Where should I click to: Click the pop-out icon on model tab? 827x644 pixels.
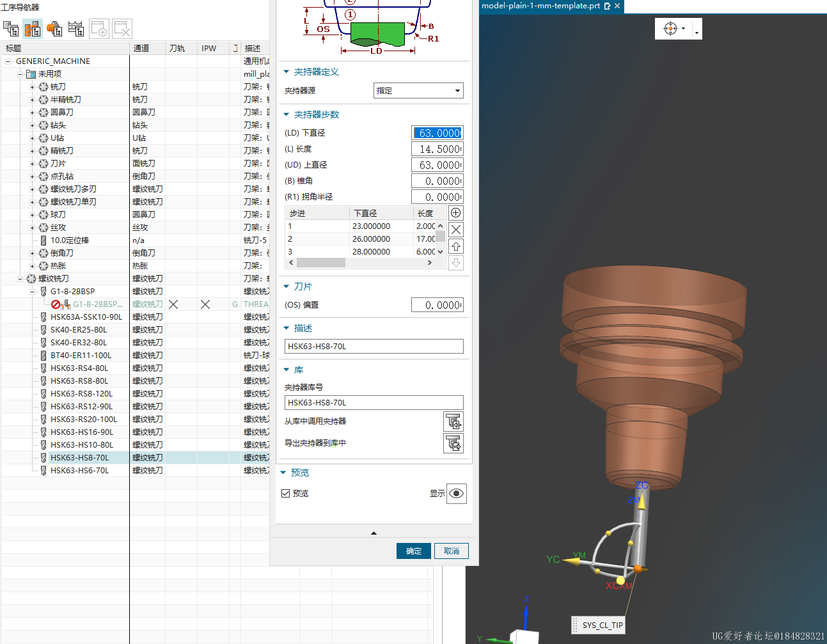coord(607,6)
